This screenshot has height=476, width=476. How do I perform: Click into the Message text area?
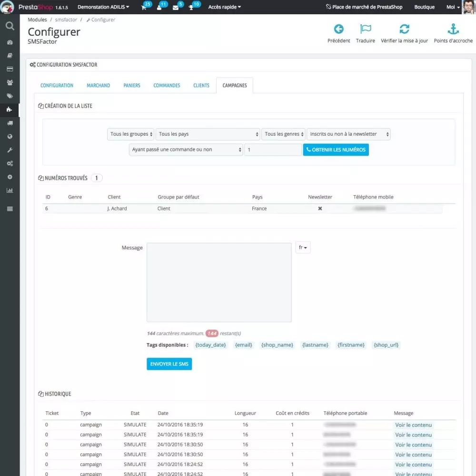coord(219,282)
